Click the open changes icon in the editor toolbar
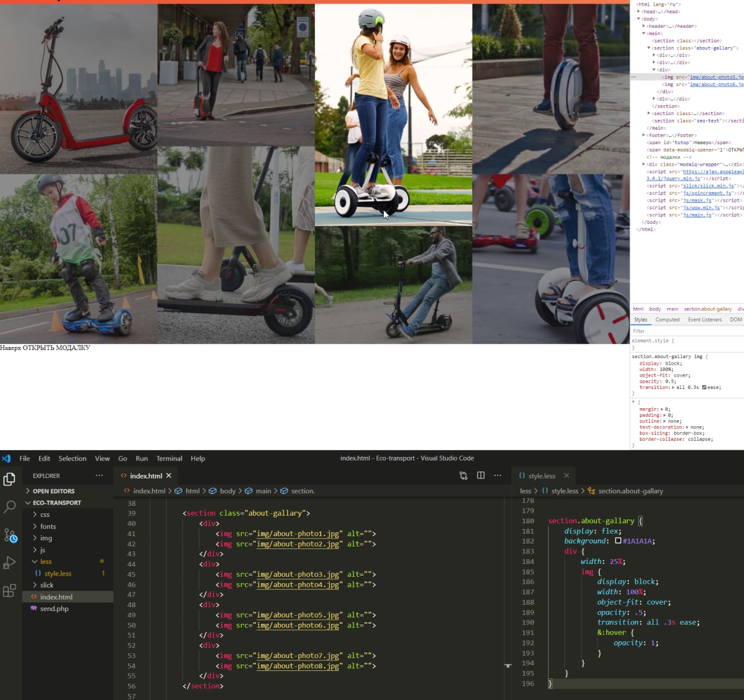The image size is (744, 700). pyautogui.click(x=463, y=476)
